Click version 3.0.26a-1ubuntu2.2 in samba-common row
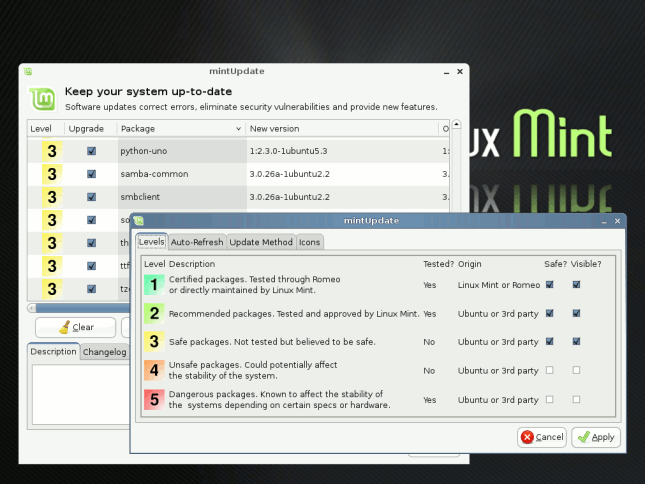 coord(290,174)
